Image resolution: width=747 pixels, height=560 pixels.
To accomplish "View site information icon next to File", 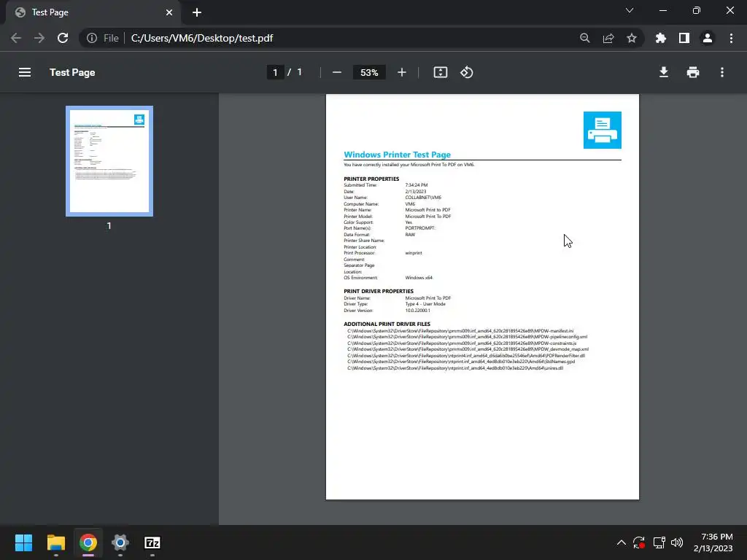I will click(x=91, y=38).
